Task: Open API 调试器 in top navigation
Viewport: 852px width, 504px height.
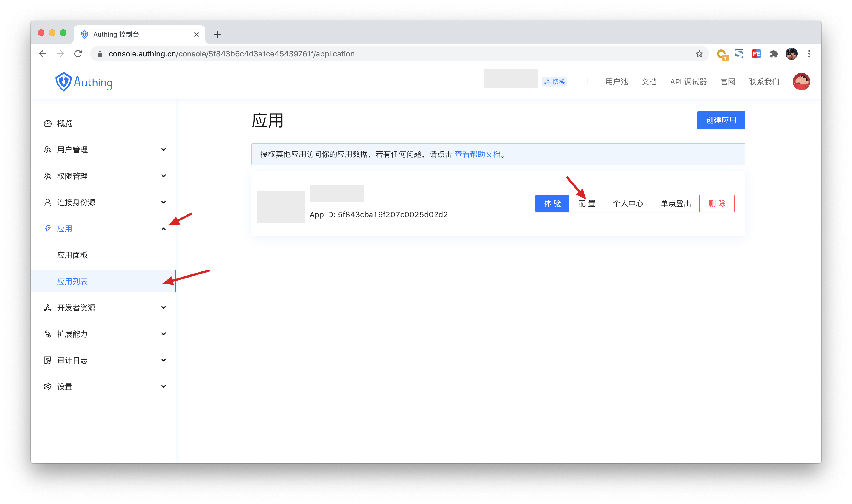Action: pyautogui.click(x=688, y=82)
